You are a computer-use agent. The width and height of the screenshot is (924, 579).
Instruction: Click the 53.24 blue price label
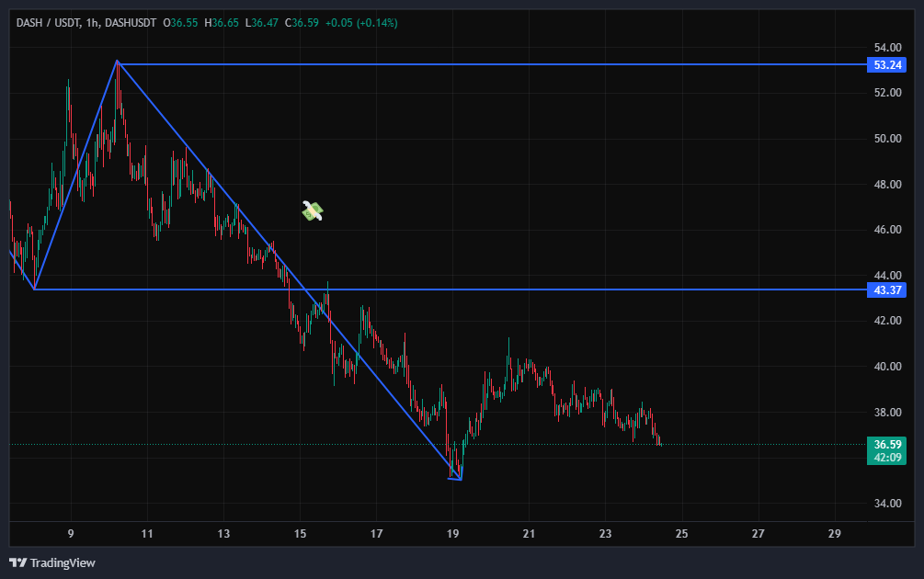pos(887,65)
